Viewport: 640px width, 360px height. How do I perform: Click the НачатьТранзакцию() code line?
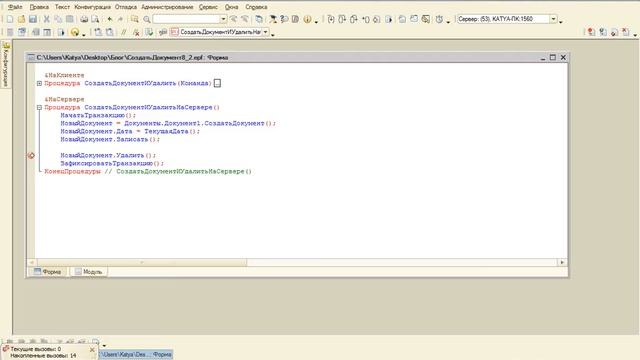pos(98,115)
